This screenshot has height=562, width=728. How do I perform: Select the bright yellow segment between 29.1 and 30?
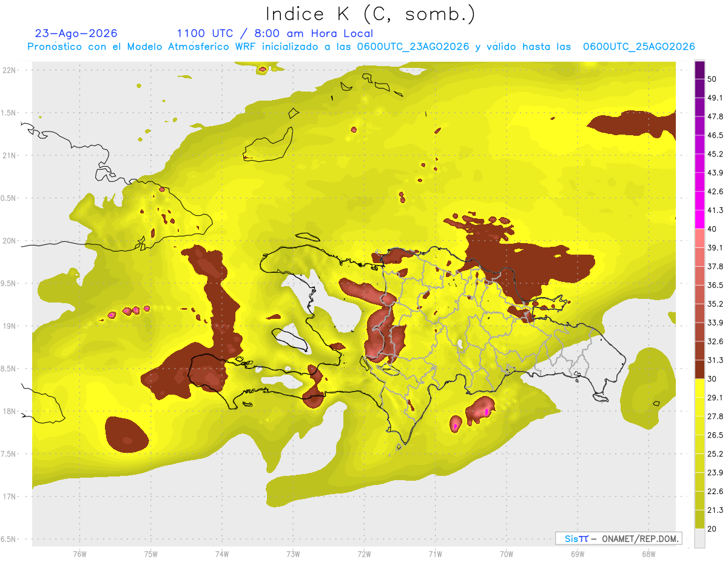(x=700, y=388)
